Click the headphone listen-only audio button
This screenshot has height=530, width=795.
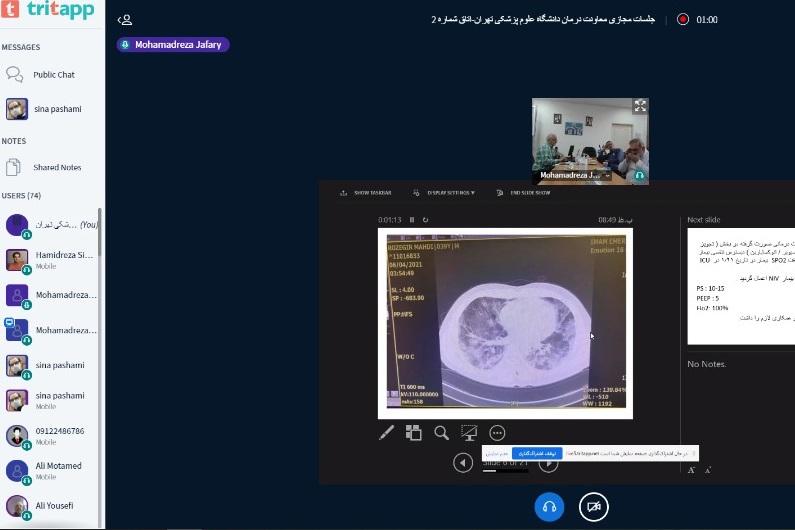pos(548,507)
